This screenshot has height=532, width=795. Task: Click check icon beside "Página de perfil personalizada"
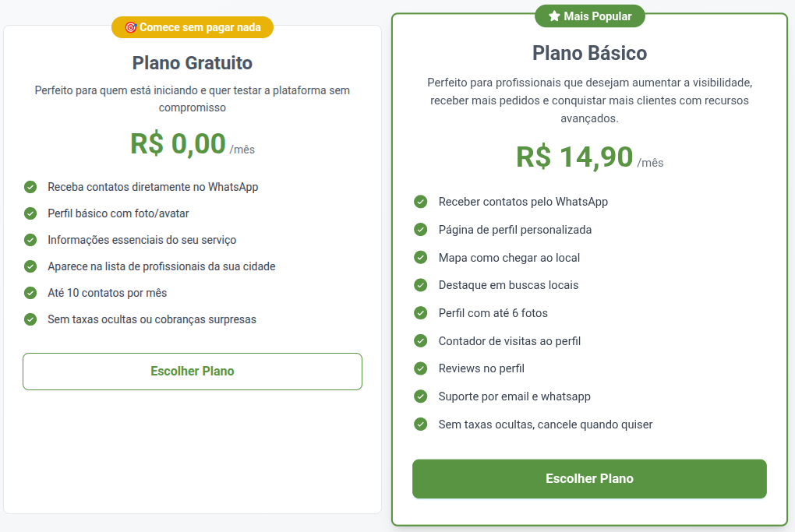point(421,230)
